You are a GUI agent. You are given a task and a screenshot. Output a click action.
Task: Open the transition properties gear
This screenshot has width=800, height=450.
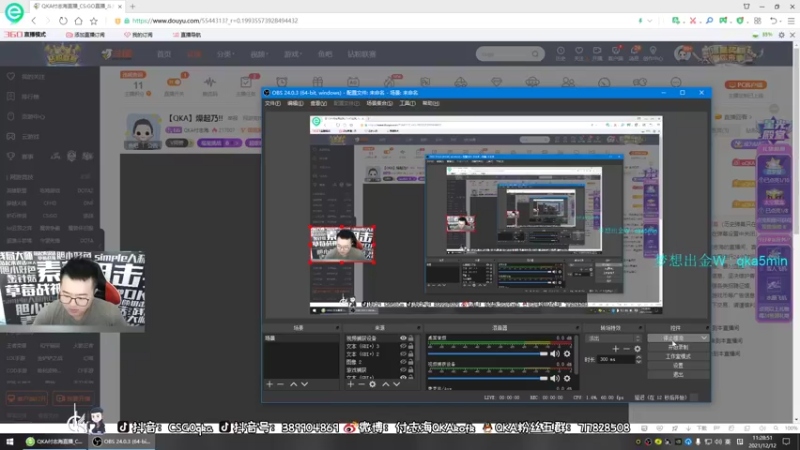pos(637,349)
